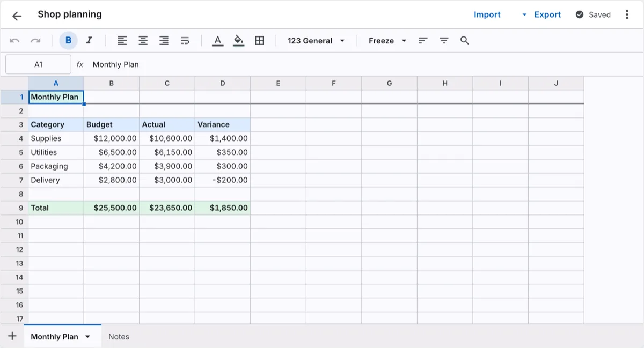Select the Packaging cell
The width and height of the screenshot is (644, 348).
[x=56, y=166]
